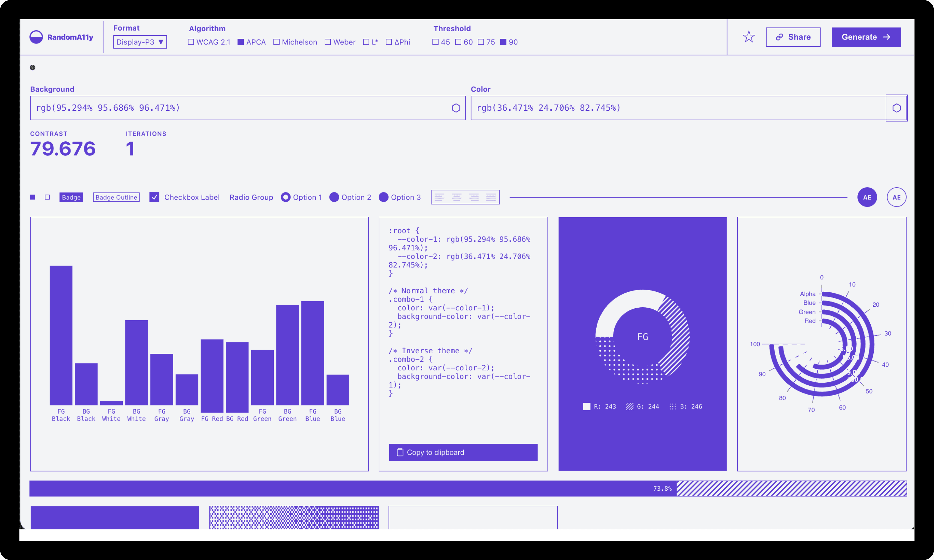Image resolution: width=934 pixels, height=560 pixels.
Task: Open the Background color picker hexagon
Action: point(456,108)
